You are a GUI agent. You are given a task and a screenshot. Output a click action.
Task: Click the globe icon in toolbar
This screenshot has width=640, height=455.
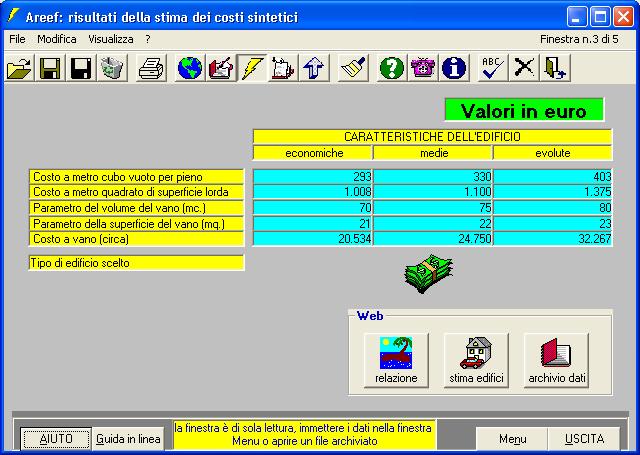click(190, 67)
